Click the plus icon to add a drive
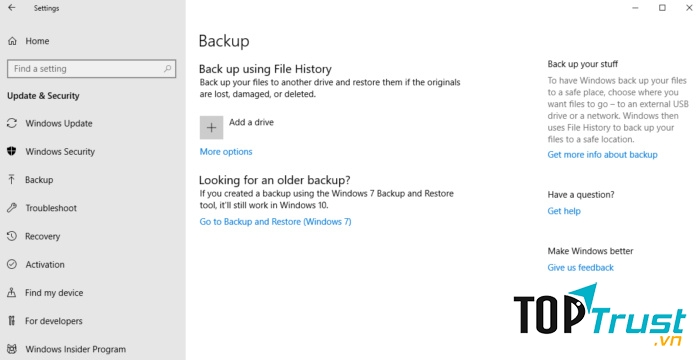The width and height of the screenshot is (700, 360). click(x=211, y=128)
